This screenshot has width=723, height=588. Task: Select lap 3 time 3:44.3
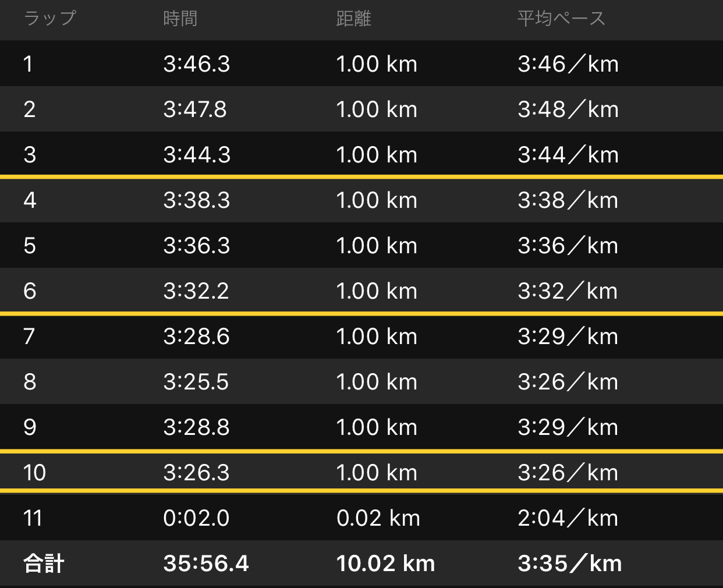pyautogui.click(x=197, y=155)
